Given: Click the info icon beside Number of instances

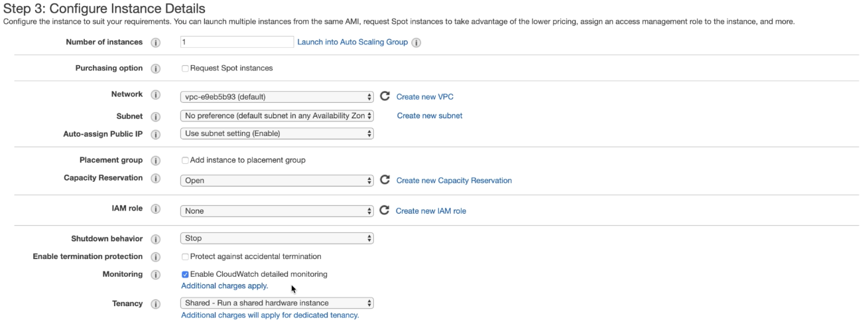Looking at the screenshot, I should coord(155,42).
